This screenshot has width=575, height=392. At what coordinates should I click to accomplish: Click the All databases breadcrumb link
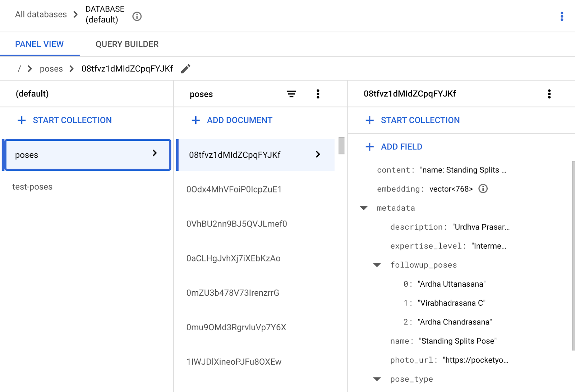pos(41,14)
